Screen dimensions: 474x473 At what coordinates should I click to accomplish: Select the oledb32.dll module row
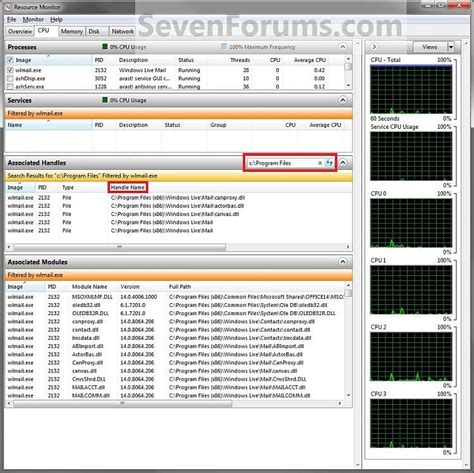(x=175, y=305)
